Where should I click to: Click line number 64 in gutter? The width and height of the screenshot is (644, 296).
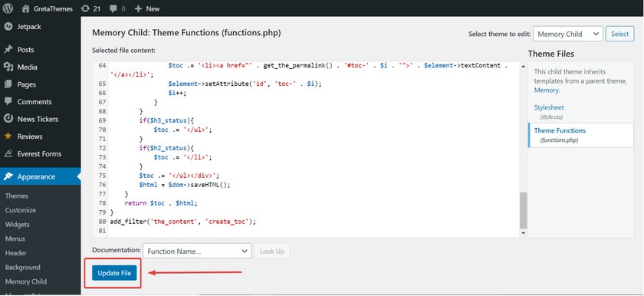[102, 66]
